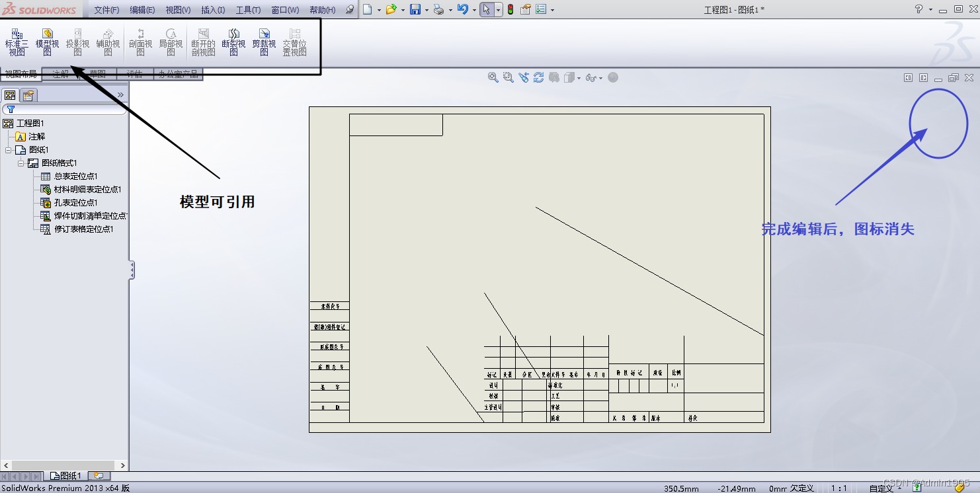Click the Previous View icon
Viewport: 980px width, 493px height.
point(524,77)
